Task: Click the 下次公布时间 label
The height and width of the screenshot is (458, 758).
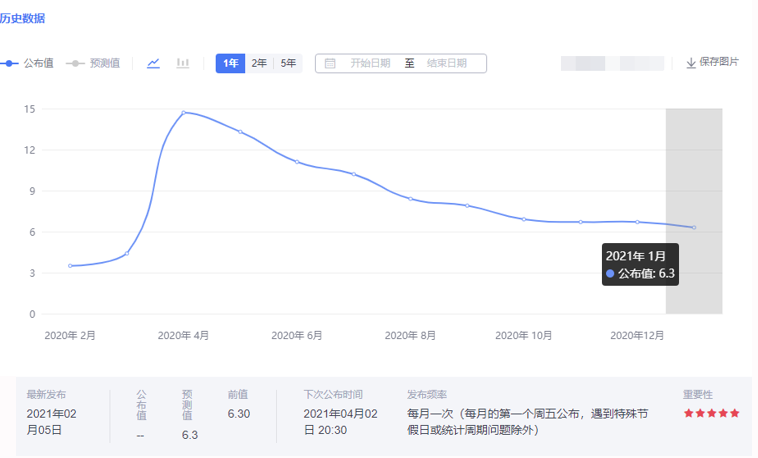Action: pyautogui.click(x=333, y=395)
